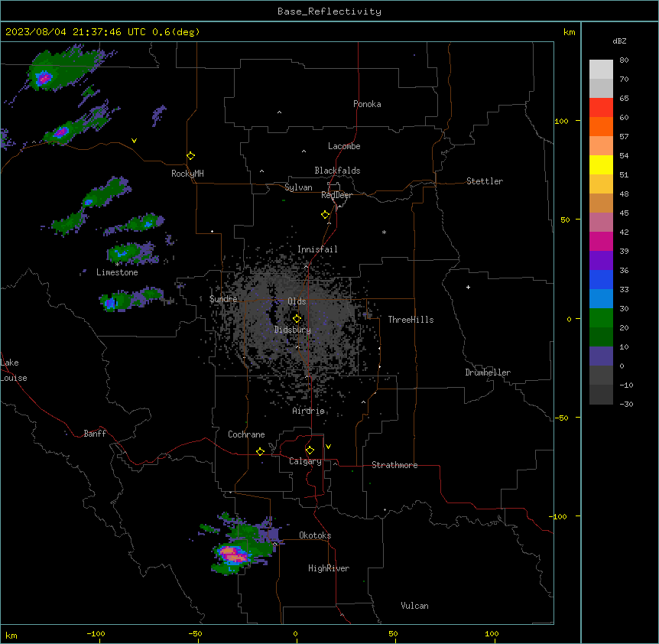Click the -30 value on dBZ scale

coord(626,404)
